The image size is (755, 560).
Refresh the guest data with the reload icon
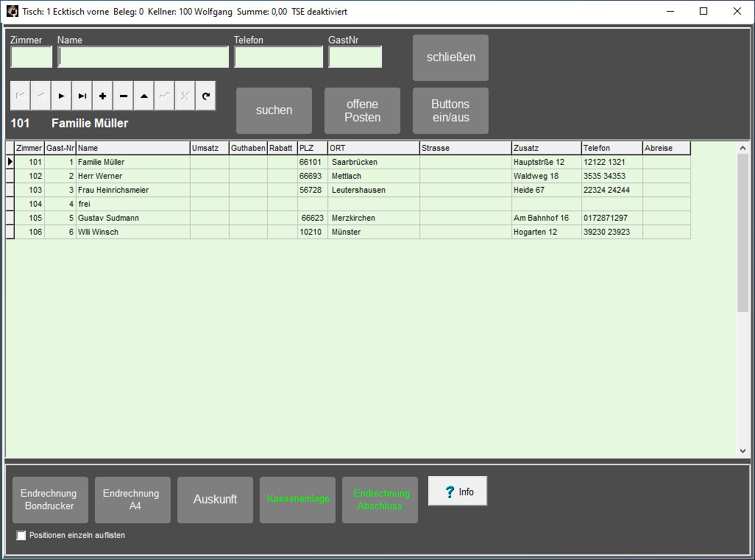206,96
